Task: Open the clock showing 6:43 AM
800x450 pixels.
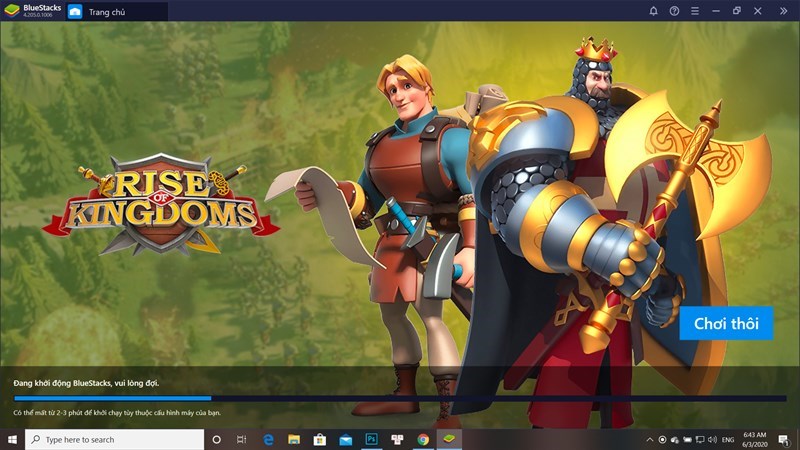Action: [755, 439]
